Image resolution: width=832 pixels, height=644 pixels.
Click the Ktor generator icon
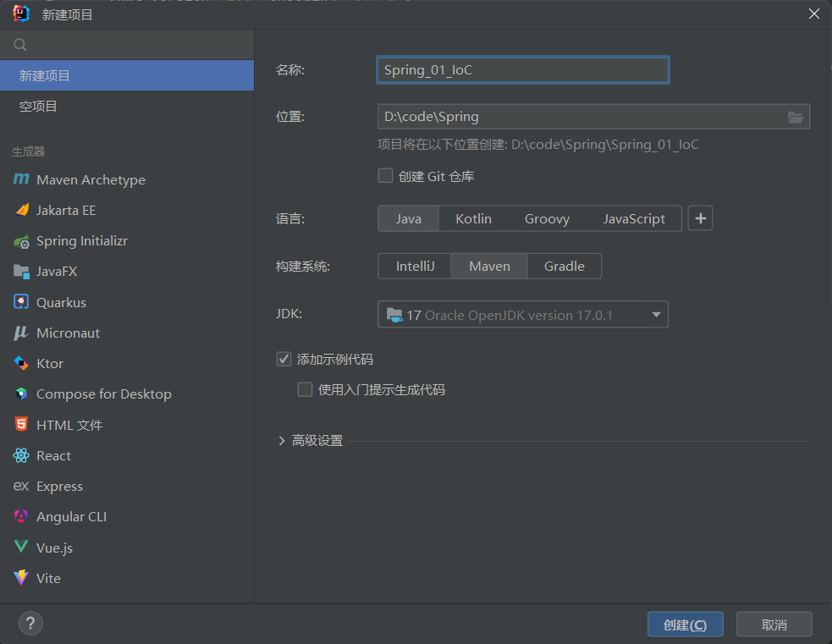21,363
